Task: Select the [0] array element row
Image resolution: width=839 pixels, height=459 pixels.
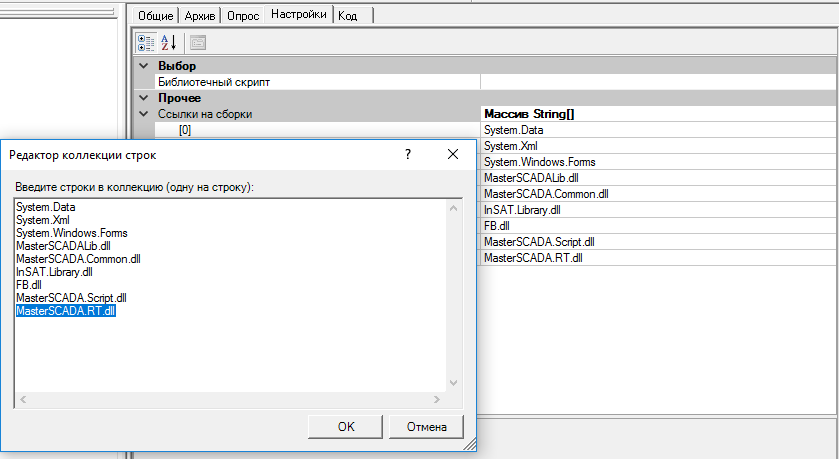Action: coord(318,130)
